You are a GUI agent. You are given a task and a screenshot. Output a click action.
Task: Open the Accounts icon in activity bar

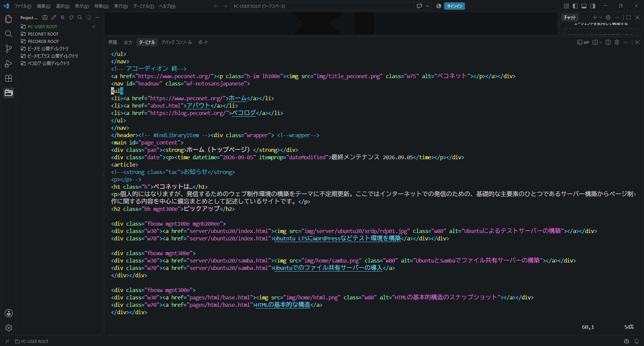click(x=9, y=313)
